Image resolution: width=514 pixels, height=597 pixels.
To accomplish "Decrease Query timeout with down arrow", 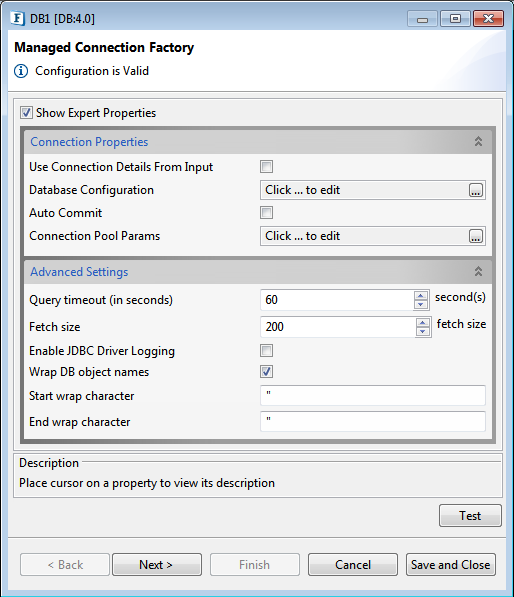I will pos(421,305).
